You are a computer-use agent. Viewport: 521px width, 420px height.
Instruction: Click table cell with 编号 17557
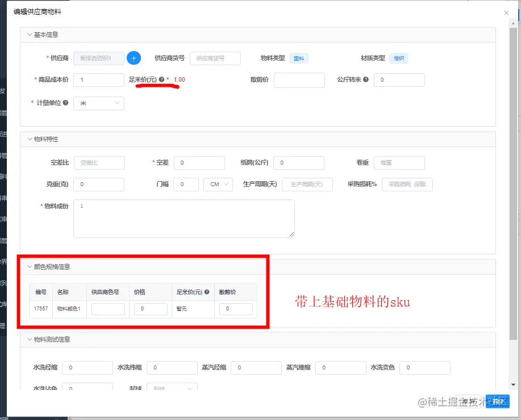pos(41,309)
